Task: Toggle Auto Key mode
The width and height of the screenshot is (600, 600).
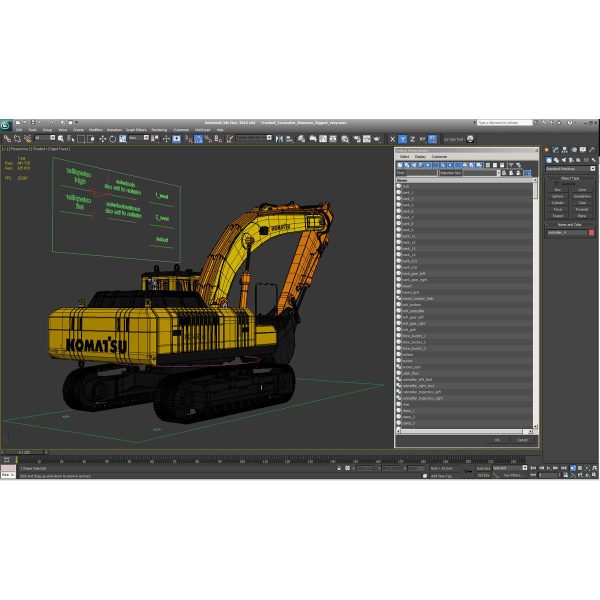Action: pos(483,468)
